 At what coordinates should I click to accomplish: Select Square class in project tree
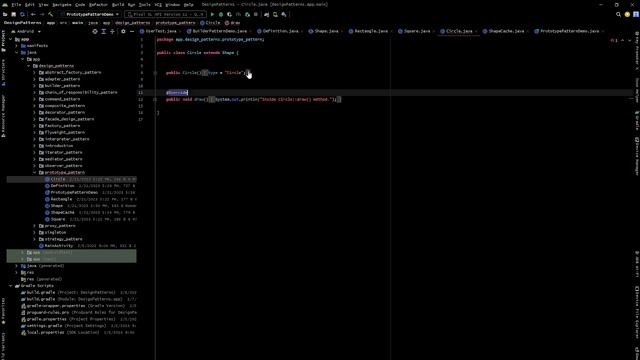pyautogui.click(x=58, y=219)
